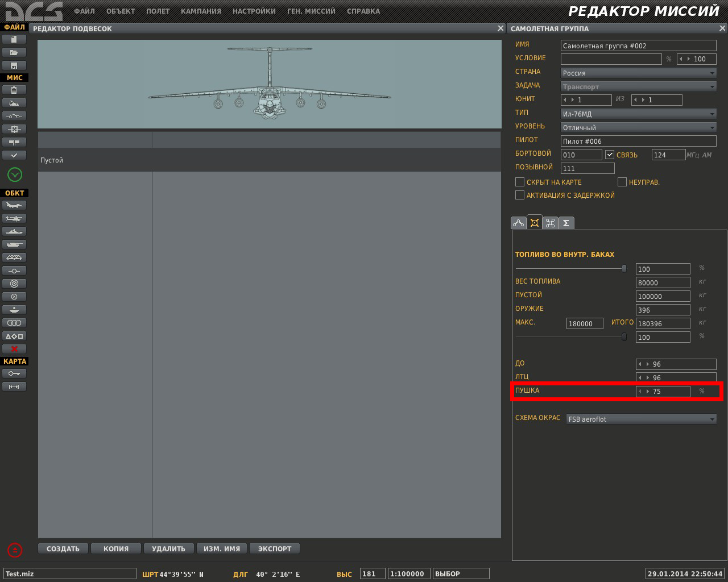Increase the ИЗ units count stepper
The width and height of the screenshot is (728, 582).
(x=643, y=100)
